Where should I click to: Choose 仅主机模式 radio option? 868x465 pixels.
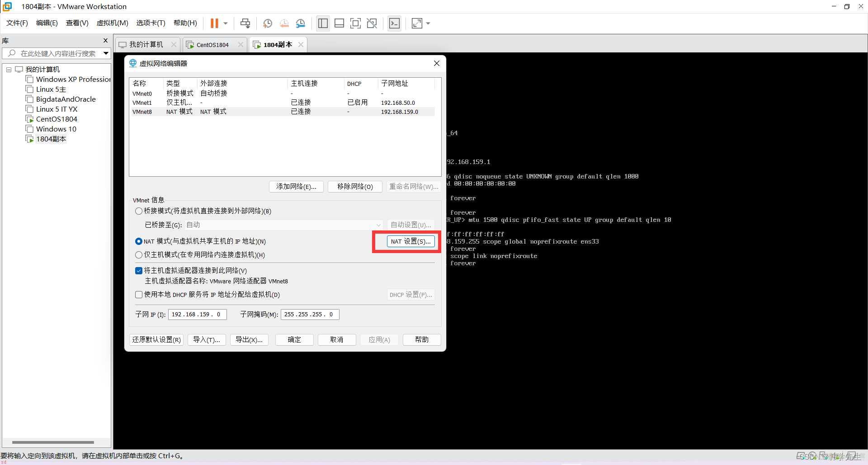139,255
